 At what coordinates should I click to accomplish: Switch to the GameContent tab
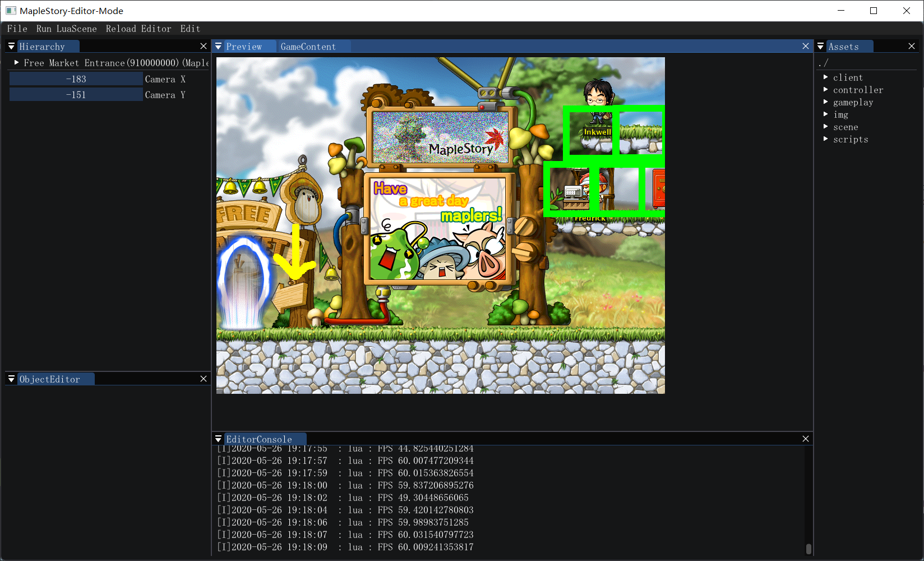[x=308, y=47]
